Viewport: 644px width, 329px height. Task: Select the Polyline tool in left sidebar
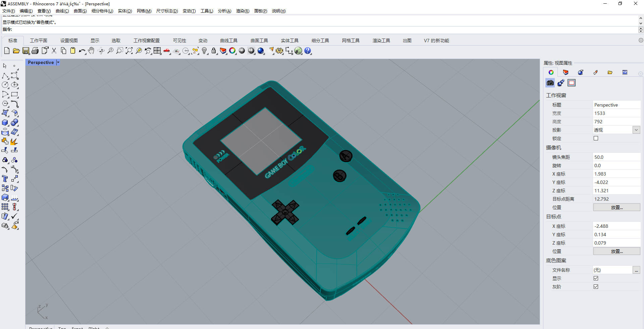[x=5, y=76]
